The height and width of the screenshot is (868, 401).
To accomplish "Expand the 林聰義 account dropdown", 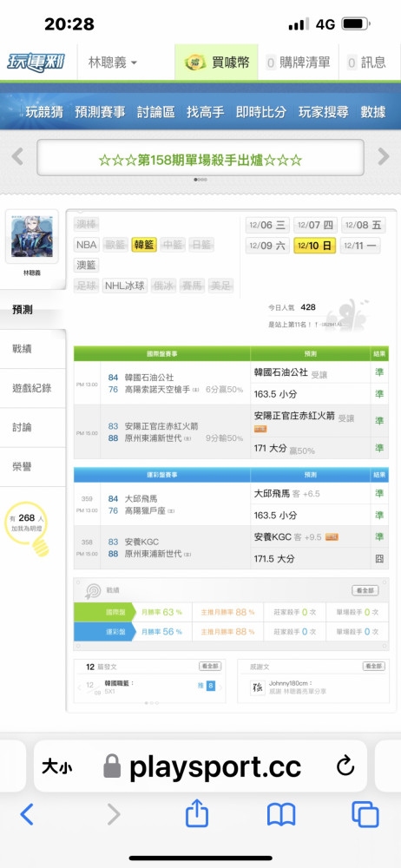I will click(x=113, y=62).
